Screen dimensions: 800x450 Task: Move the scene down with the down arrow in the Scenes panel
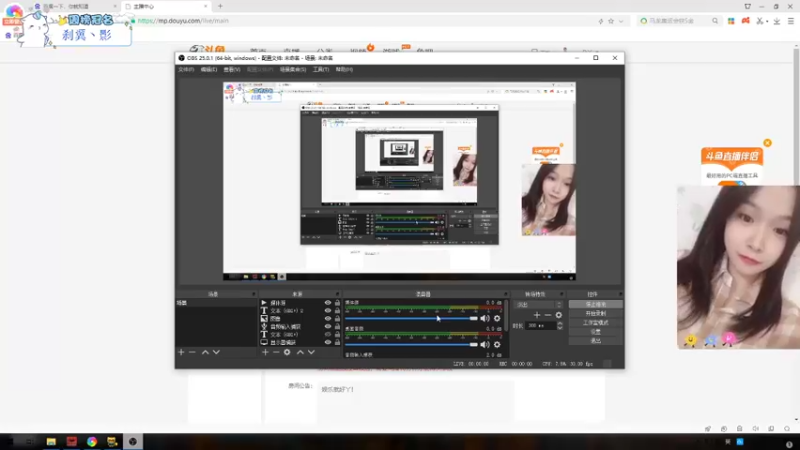(216, 352)
